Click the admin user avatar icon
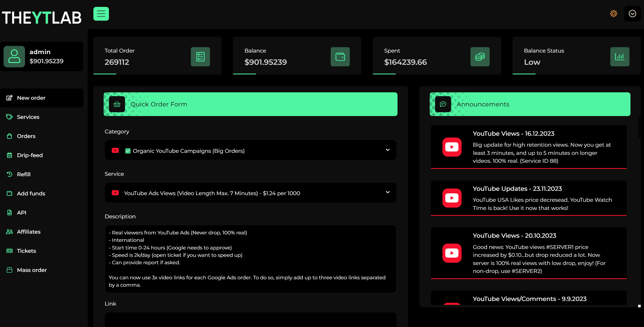 pos(14,56)
